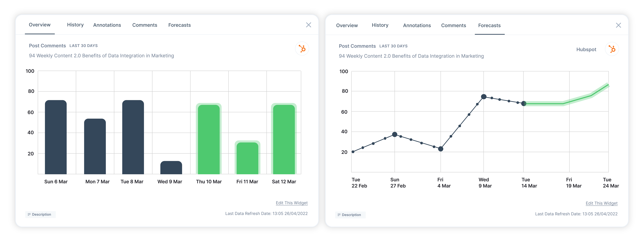Click the large data point at Sun 27 Feb

tap(395, 134)
